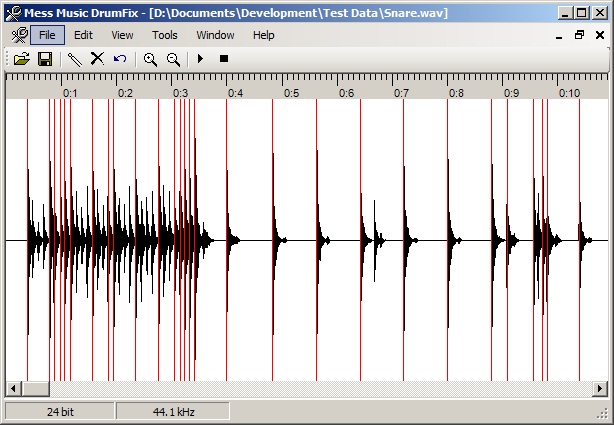
Task: Undo the last action with blue arrow
Action: (x=120, y=59)
